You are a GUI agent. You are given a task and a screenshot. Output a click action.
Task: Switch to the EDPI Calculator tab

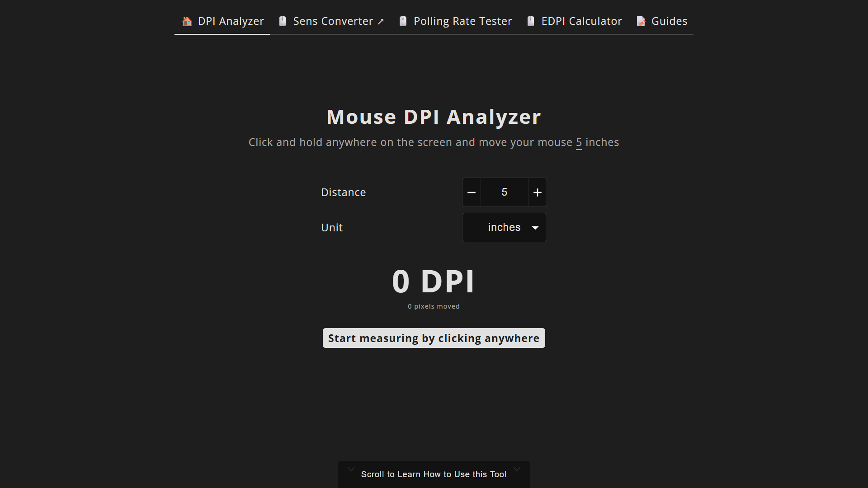coord(581,21)
